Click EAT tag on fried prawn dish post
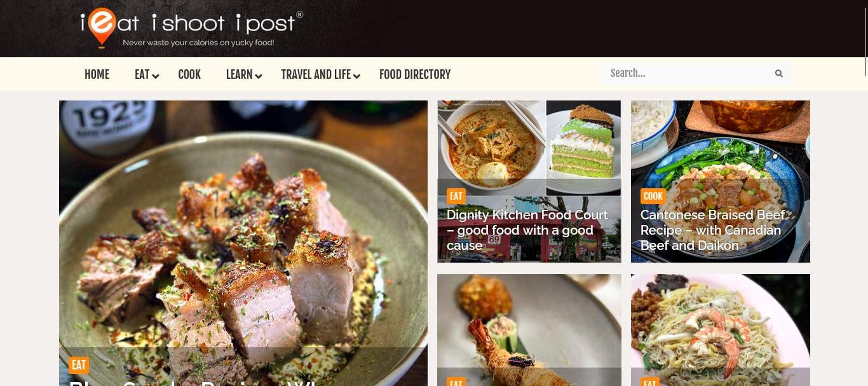Viewport: 868px width, 386px height. (456, 382)
